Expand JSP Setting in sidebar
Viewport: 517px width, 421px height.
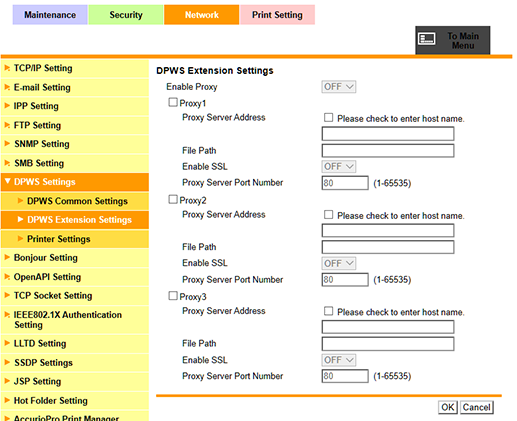[75, 382]
